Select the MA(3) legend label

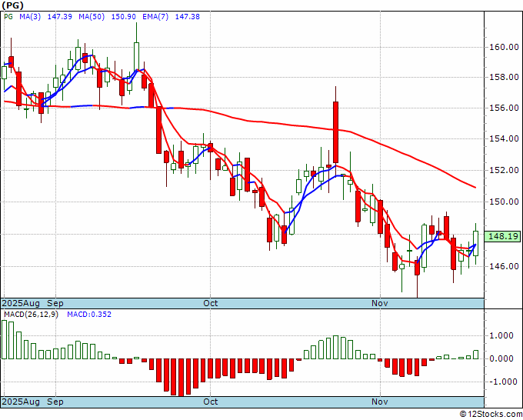coord(30,17)
